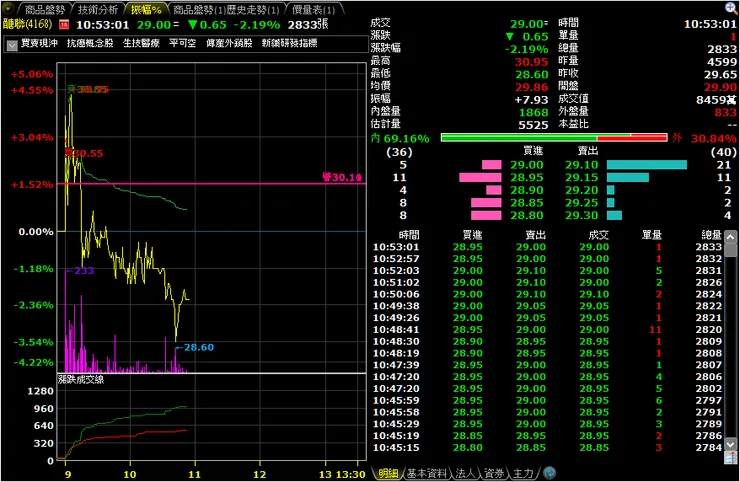740x482 pixels.
Task: Click the 振幅 value +7.93
Action: pos(531,100)
